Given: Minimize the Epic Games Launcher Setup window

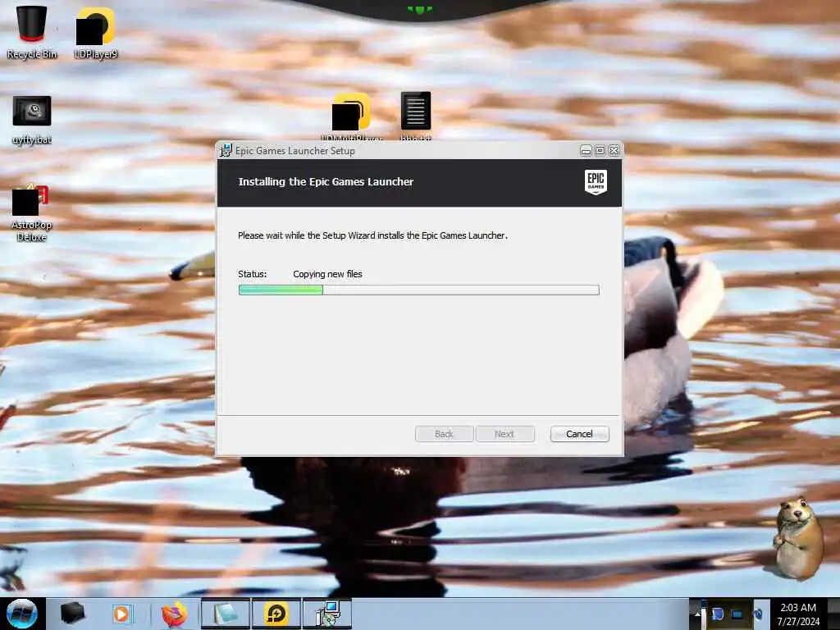Looking at the screenshot, I should [586, 151].
